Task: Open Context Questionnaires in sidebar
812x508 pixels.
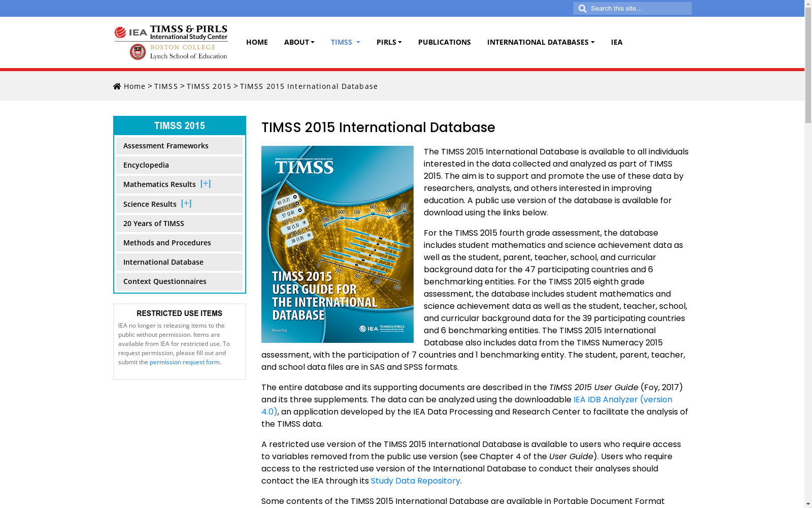Action: (179, 281)
